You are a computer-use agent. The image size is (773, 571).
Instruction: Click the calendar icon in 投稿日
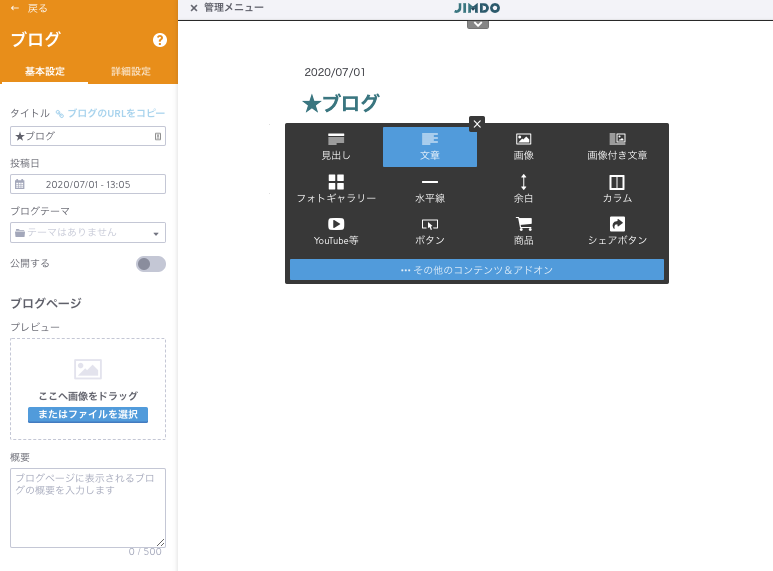tap(20, 184)
